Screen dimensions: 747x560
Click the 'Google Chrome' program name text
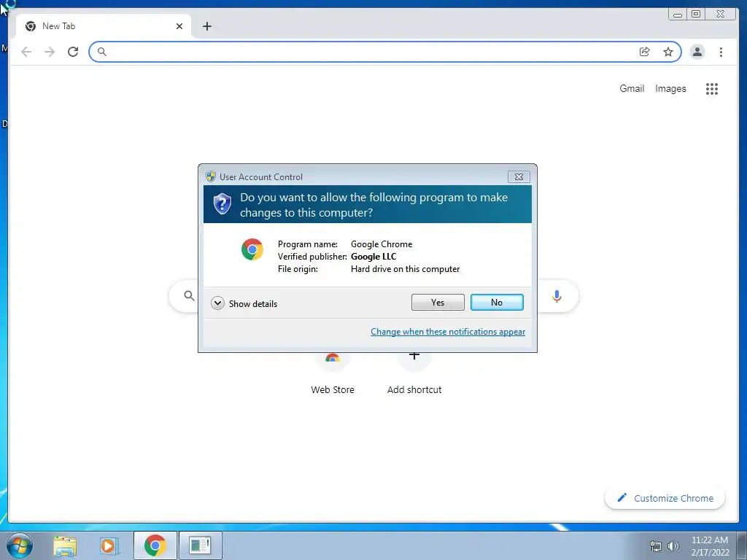[382, 244]
